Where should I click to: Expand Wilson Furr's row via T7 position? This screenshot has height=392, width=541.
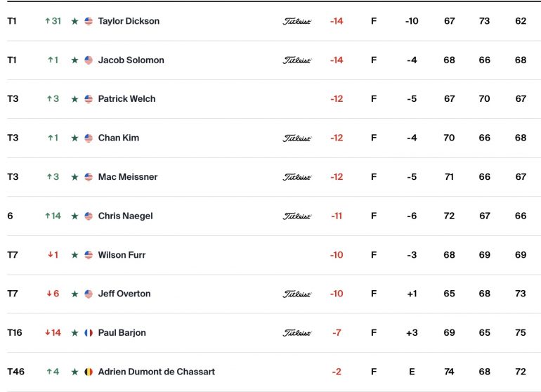pyautogui.click(x=13, y=255)
